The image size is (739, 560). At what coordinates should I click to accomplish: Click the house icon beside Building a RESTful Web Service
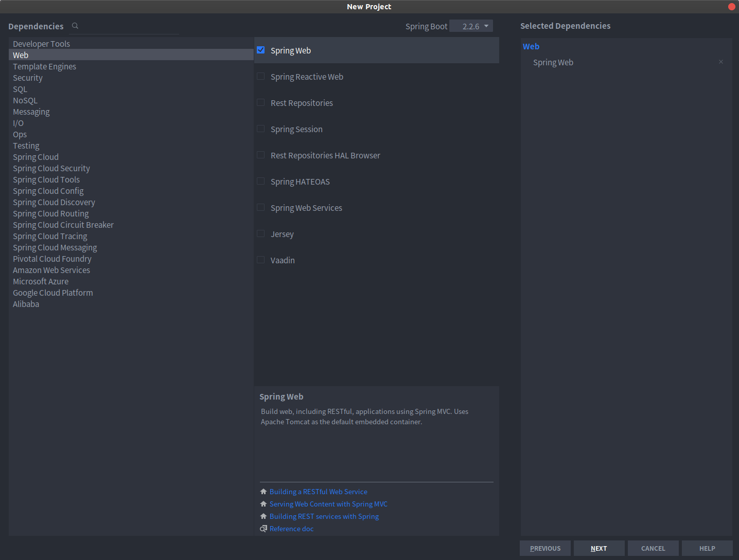click(263, 492)
